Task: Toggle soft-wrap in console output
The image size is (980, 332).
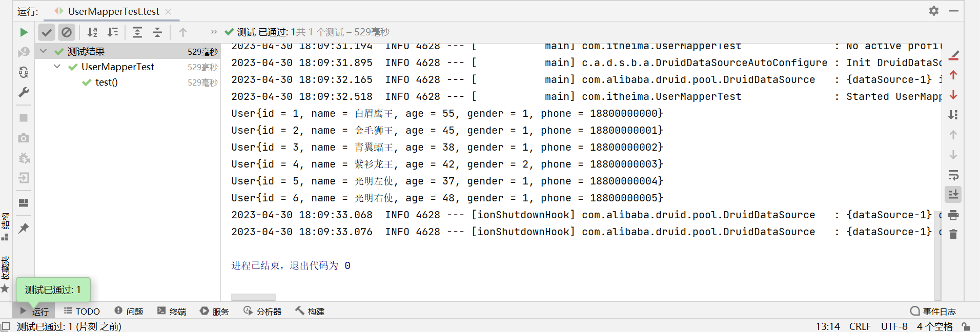Action: 953,175
